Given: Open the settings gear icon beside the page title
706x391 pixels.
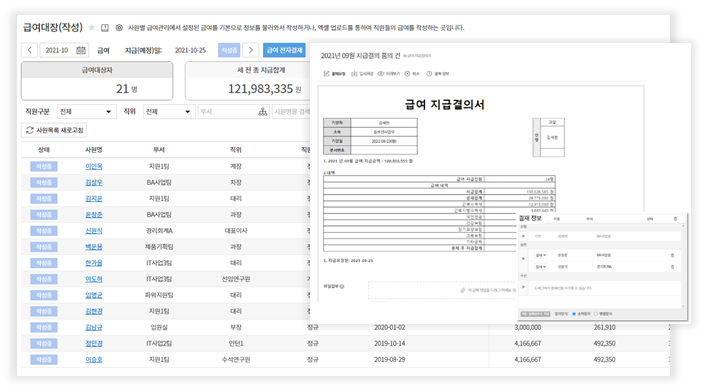Looking at the screenshot, I should click(x=119, y=28).
